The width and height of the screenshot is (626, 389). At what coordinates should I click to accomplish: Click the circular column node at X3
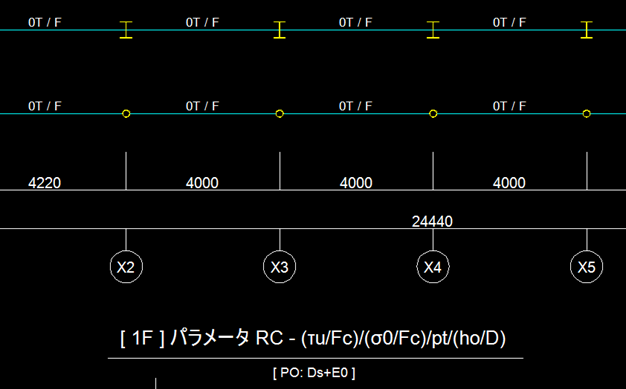(x=279, y=114)
